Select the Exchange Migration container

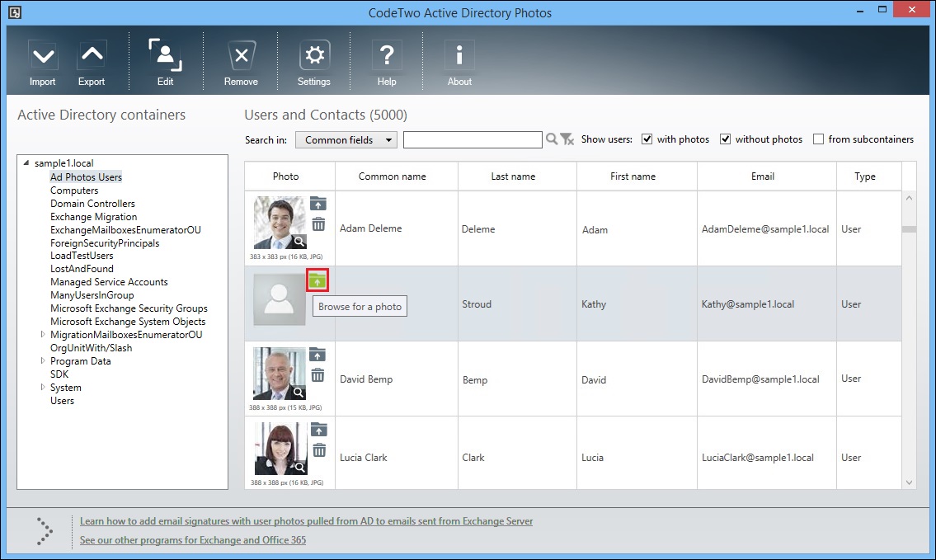(94, 217)
